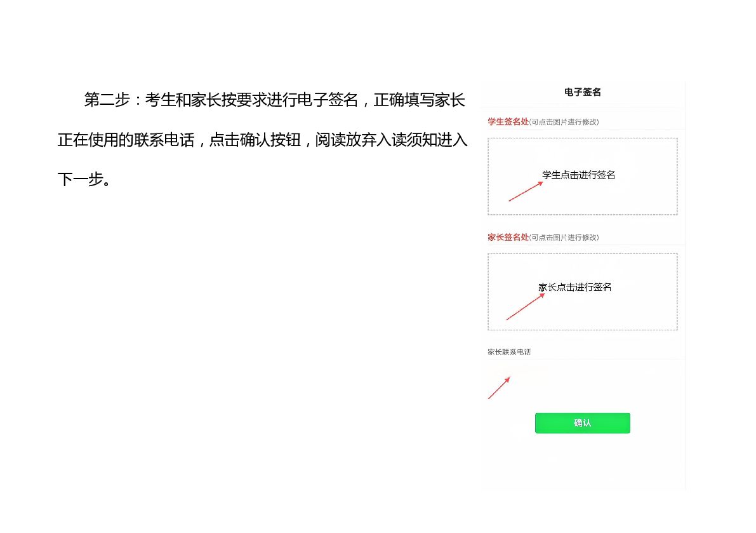Viewport: 756px width, 533px height.
Task: Select the 电子签名 page title
Action: pyautogui.click(x=582, y=92)
